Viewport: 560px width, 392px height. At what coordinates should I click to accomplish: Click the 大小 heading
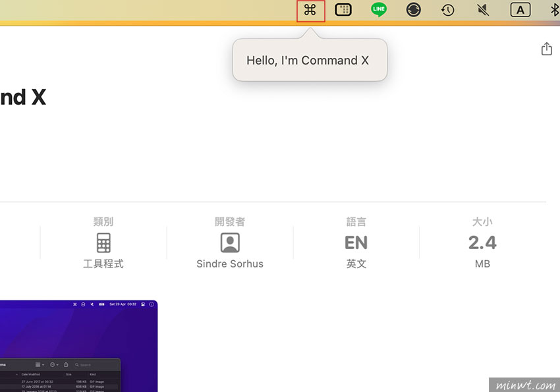tap(482, 222)
